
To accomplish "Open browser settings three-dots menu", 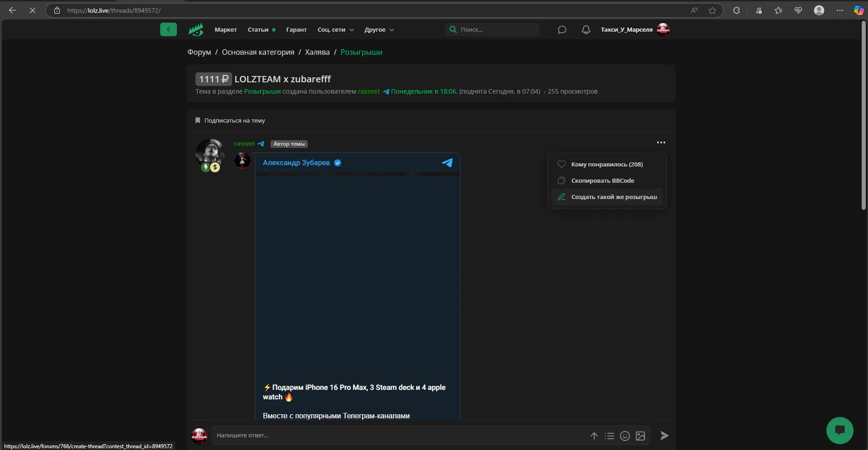I will point(840,10).
